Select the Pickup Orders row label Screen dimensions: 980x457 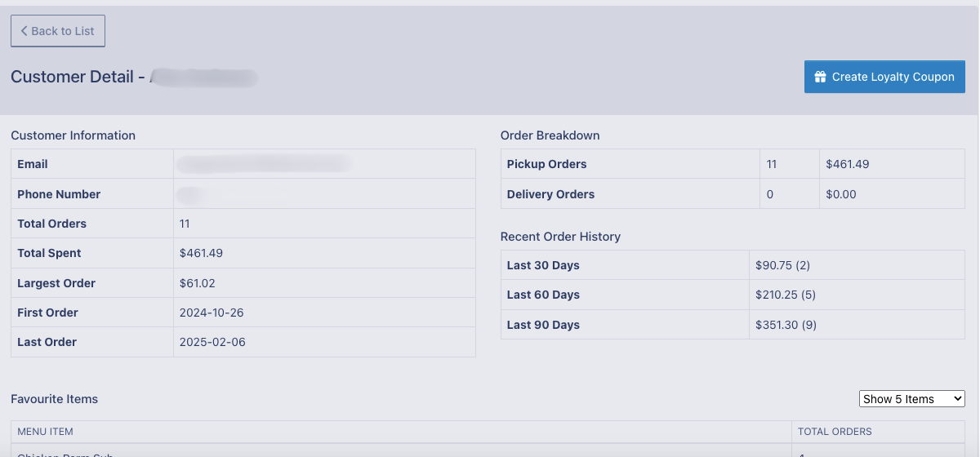(x=546, y=164)
